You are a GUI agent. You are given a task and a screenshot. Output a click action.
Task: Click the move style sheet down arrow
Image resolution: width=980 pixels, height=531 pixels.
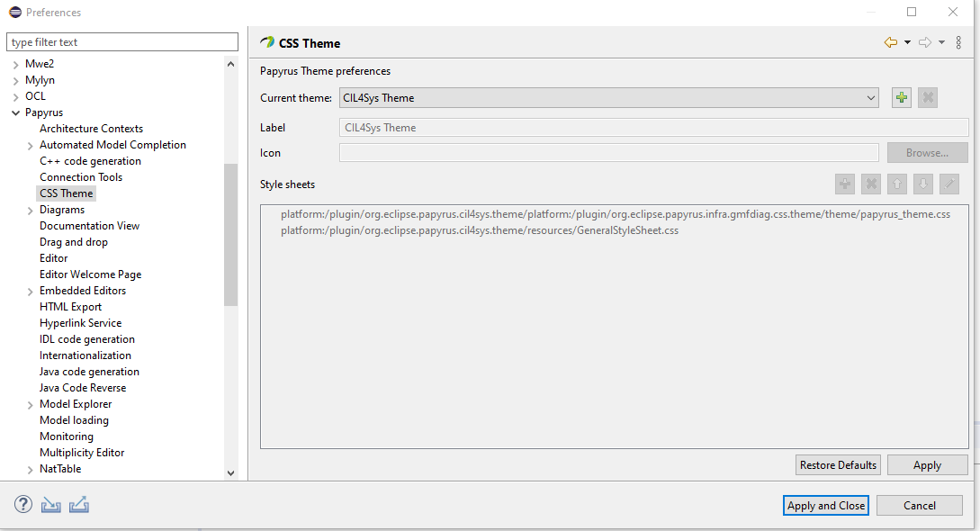tap(923, 184)
